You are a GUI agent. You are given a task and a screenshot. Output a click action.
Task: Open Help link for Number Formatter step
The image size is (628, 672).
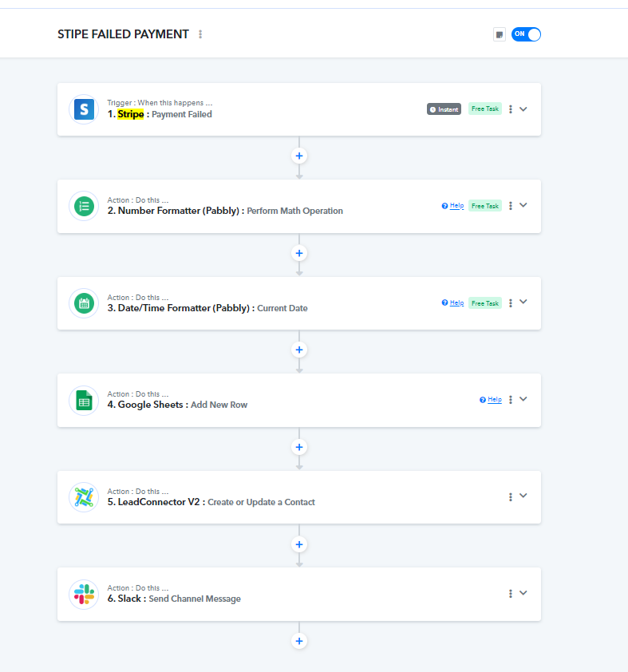[452, 206]
